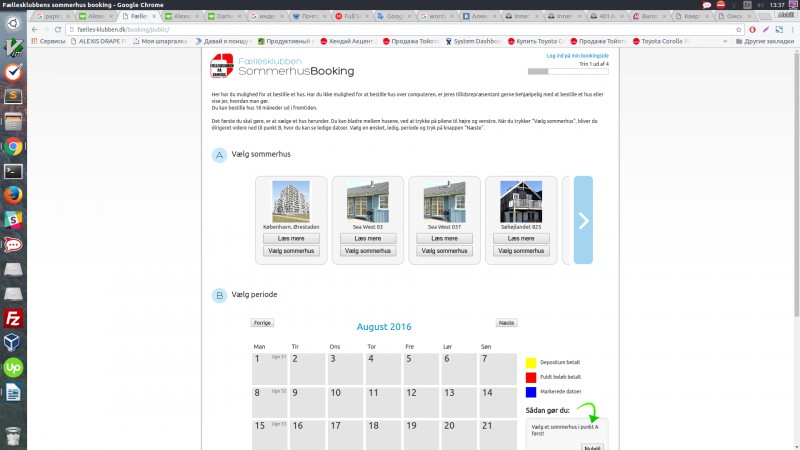Click the page vertical scrollbar
800x450 pixels.
[796, 184]
